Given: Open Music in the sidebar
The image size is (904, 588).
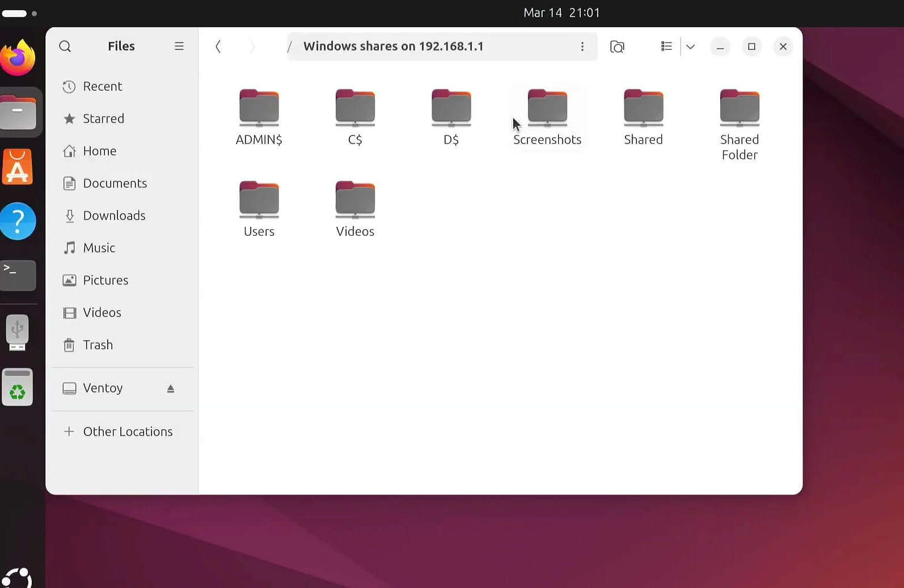Looking at the screenshot, I should (122, 248).
